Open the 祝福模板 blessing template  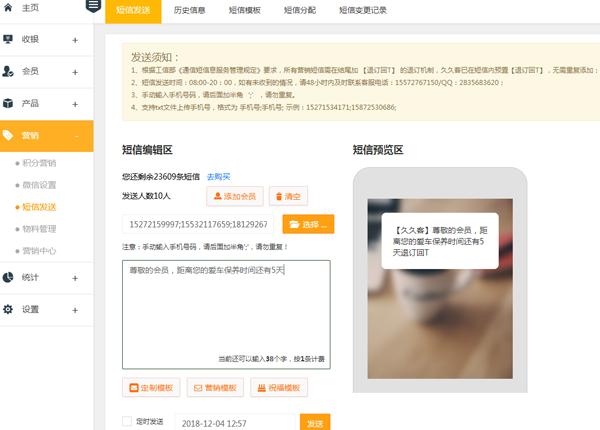(x=279, y=387)
